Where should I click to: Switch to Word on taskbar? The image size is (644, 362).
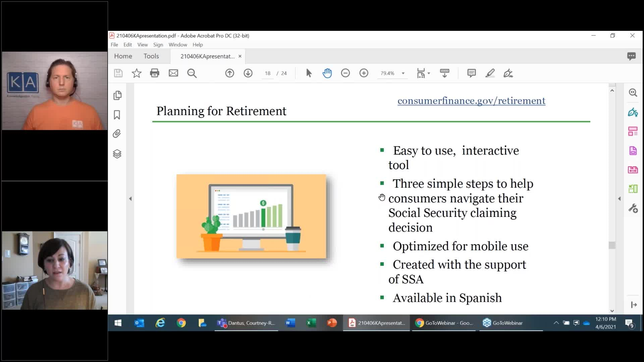point(290,323)
